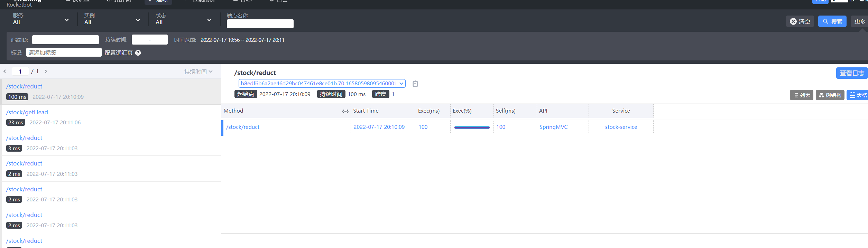Screen dimensions: 868x248
Task: Switch to 列表 list view
Action: (x=801, y=95)
